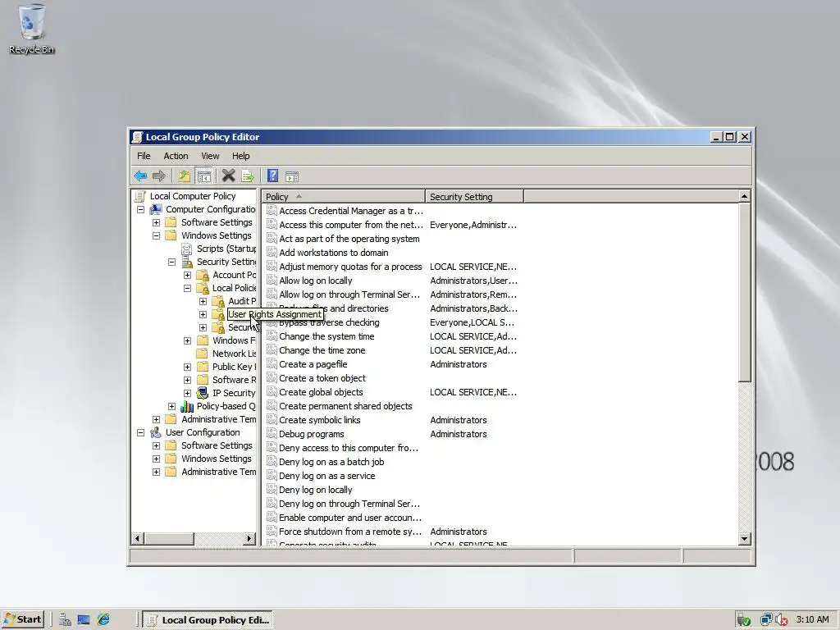
Task: Select Bypass traverse checking policy
Action: (x=329, y=322)
